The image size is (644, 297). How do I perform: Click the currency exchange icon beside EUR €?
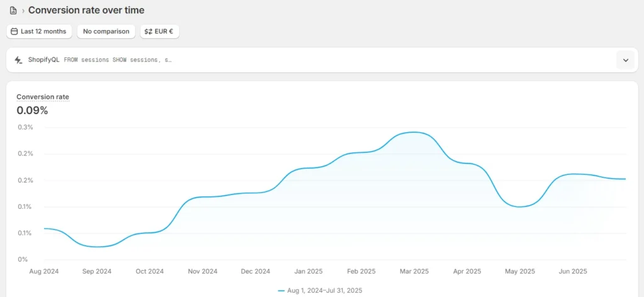point(148,31)
